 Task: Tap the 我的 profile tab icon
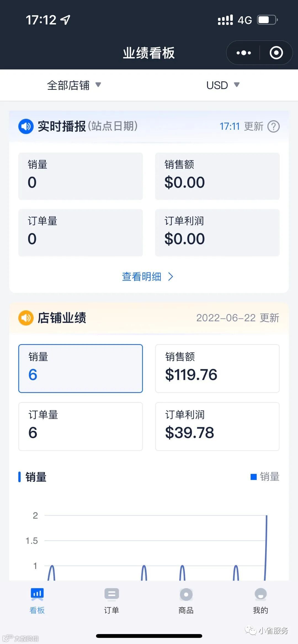coord(260,595)
